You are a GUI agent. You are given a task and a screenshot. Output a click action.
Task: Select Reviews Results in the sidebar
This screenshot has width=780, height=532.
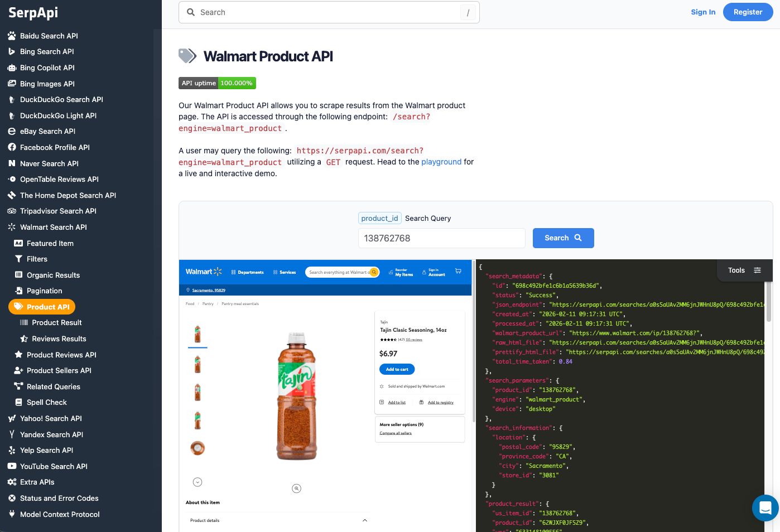59,338
